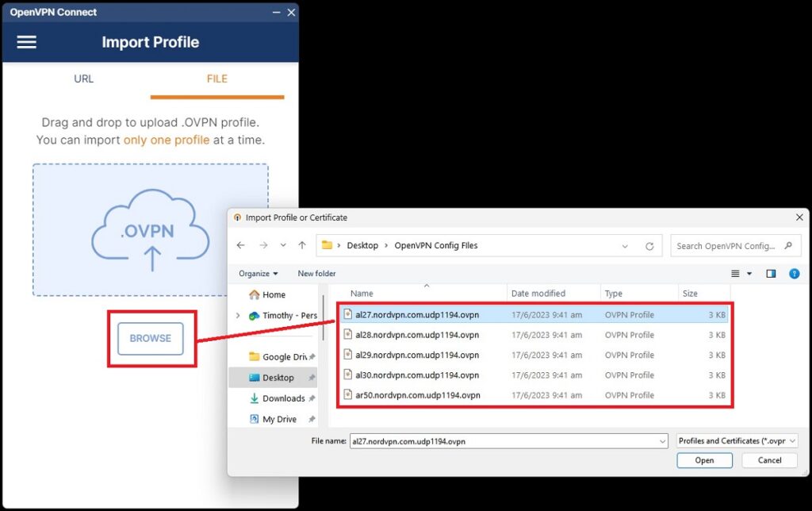Expand the File name dropdown arrow
812x511 pixels.
pyautogui.click(x=662, y=441)
